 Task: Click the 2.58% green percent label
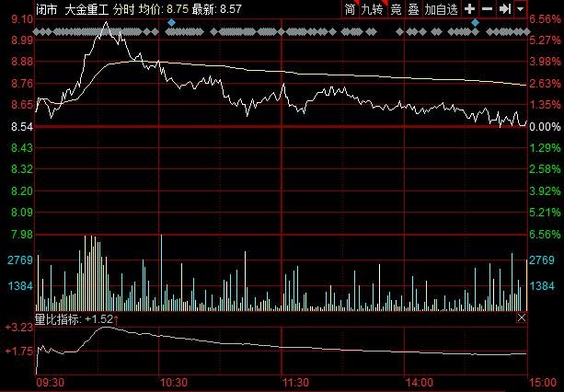545,169
